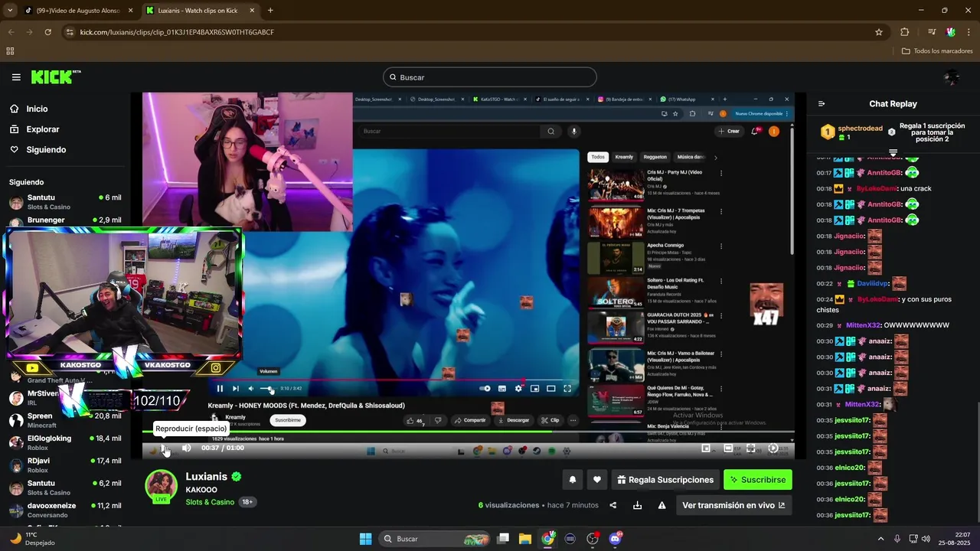Viewport: 980px width, 551px height.
Task: Open the Luxianis channel name link
Action: [x=207, y=476]
